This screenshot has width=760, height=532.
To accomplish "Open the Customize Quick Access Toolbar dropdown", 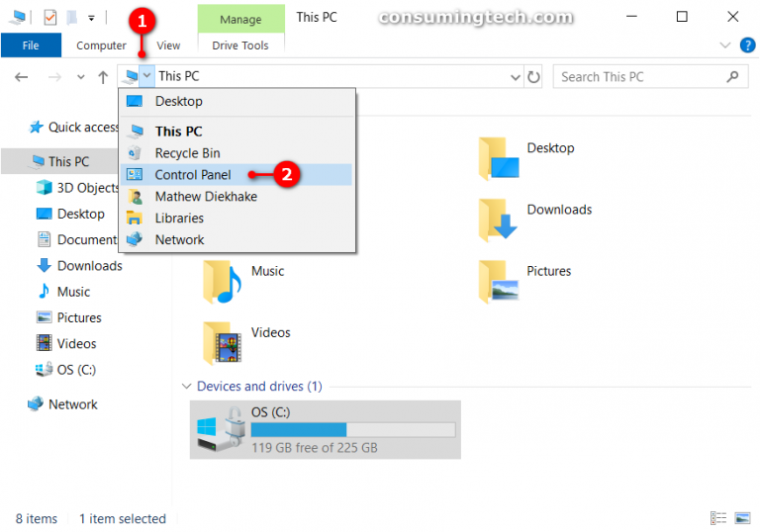I will (91, 19).
